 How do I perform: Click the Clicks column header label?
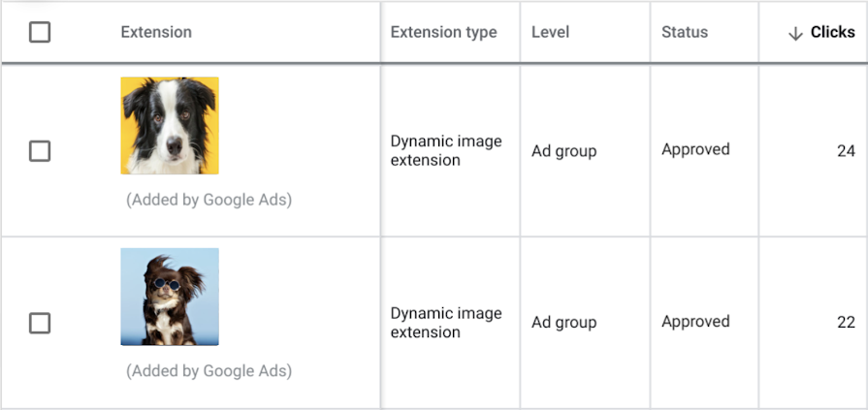832,32
